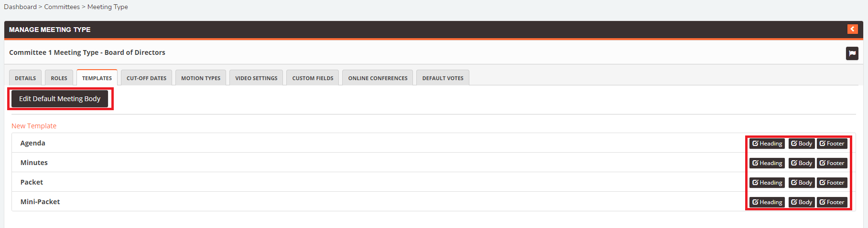The width and height of the screenshot is (868, 228).
Task: Open the Cut-Off Dates tab
Action: pos(146,78)
